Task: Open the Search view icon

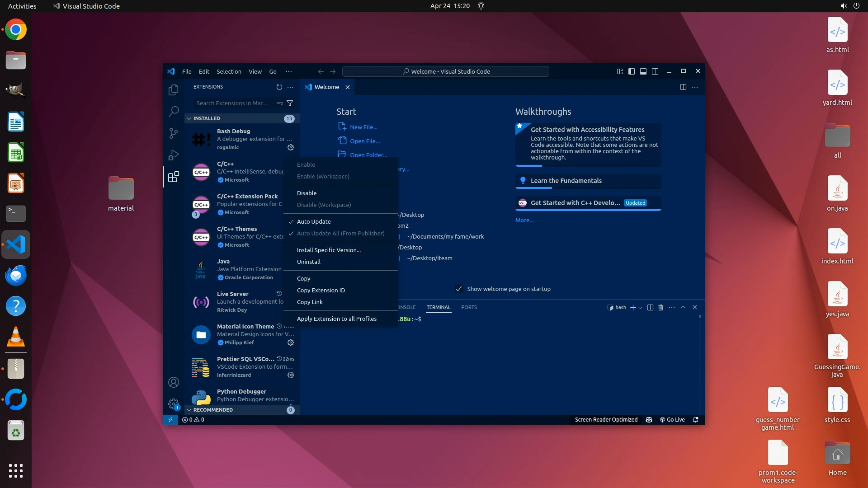Action: [173, 111]
